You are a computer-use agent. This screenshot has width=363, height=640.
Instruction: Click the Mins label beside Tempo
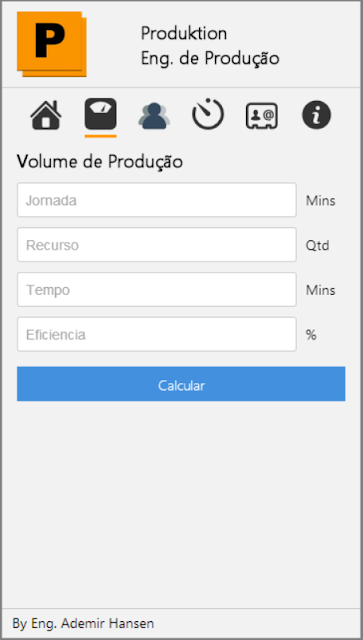pyautogui.click(x=321, y=291)
